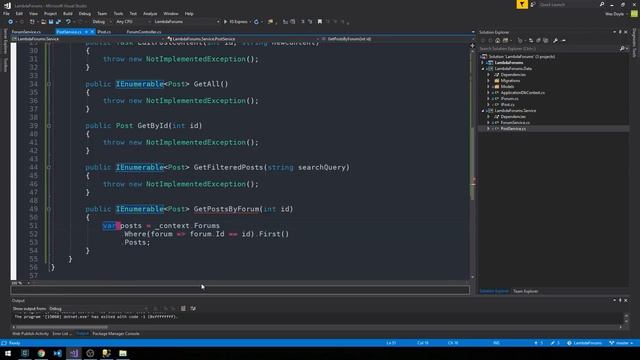Open the Web Publish Activity tab
Viewport: 640px width, 360px height.
tap(30, 333)
